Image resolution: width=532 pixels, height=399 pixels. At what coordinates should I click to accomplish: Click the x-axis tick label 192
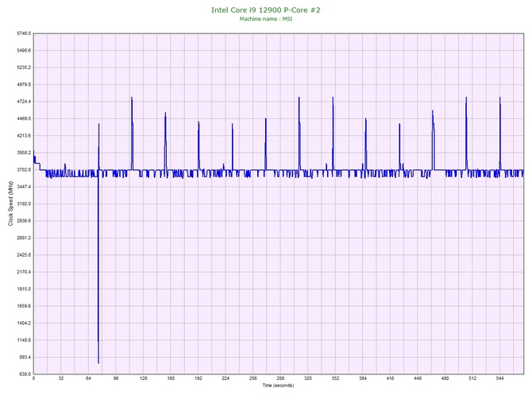pos(199,378)
